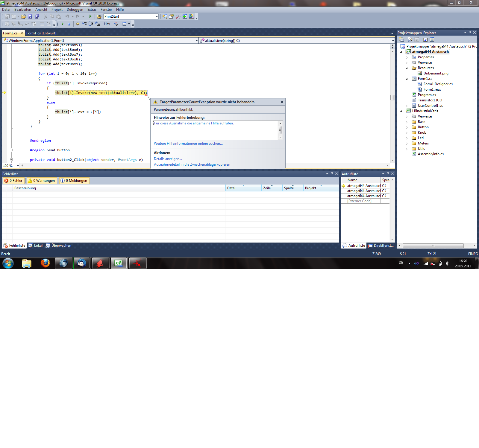Open Properties window toolbar icon
This screenshot has height=448, width=479.
[172, 16]
